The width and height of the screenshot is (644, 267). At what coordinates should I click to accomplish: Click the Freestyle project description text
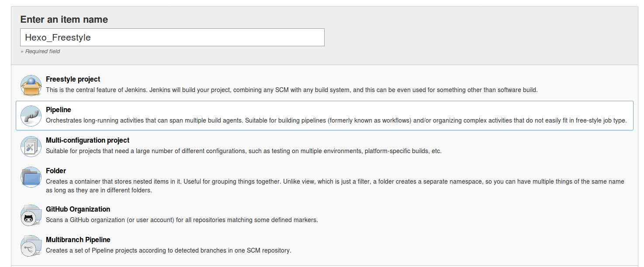coord(291,90)
